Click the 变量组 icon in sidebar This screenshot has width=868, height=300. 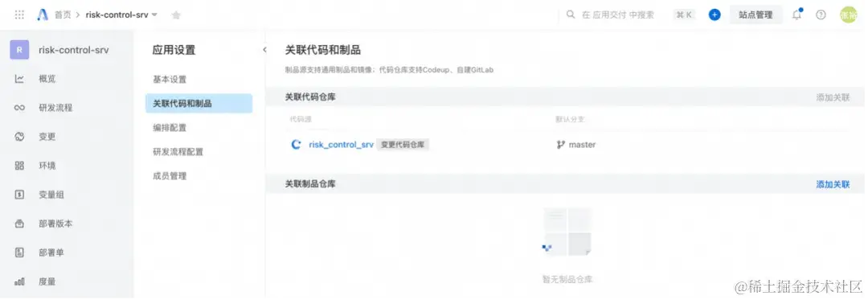coord(19,195)
